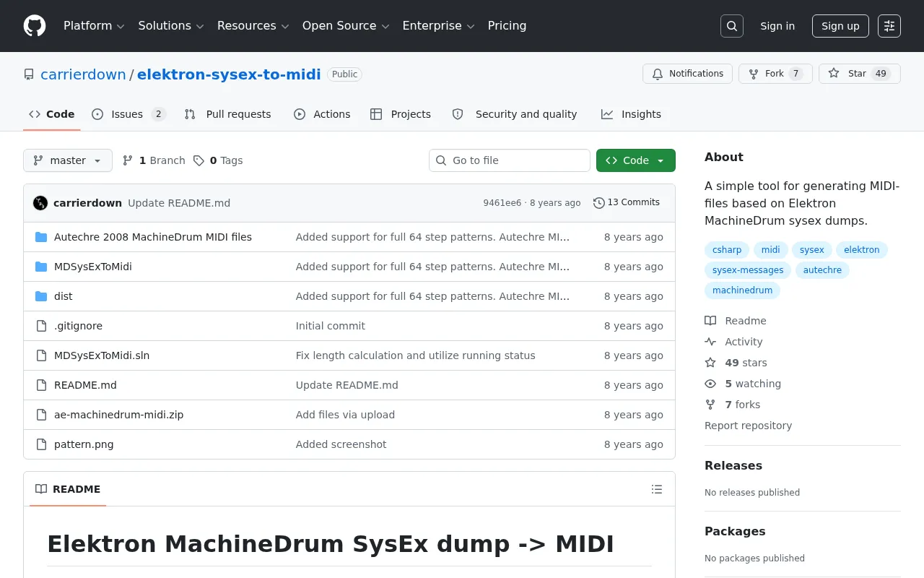Click the fork icon beside 7 forks
The width and height of the screenshot is (924, 578).
tap(710, 405)
